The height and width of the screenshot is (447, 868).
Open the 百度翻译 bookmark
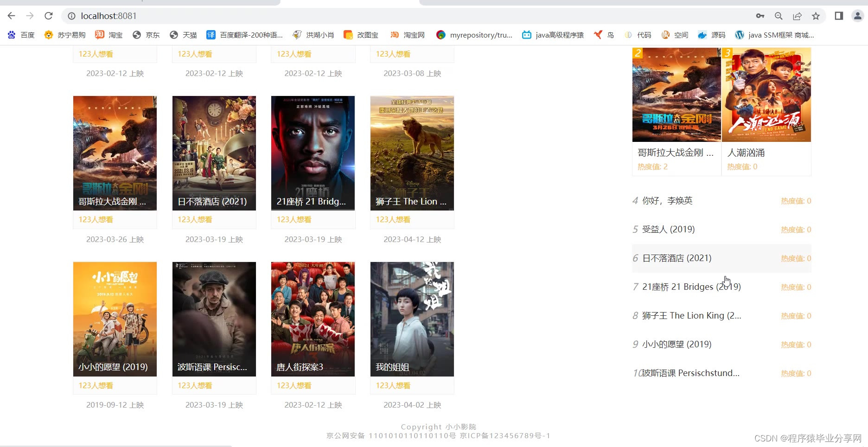pyautogui.click(x=245, y=35)
